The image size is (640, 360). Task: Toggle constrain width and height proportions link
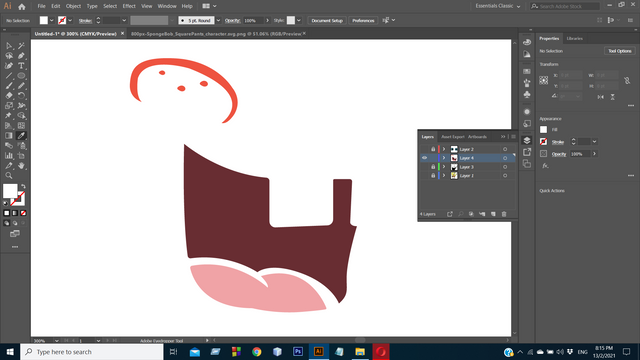click(x=627, y=81)
